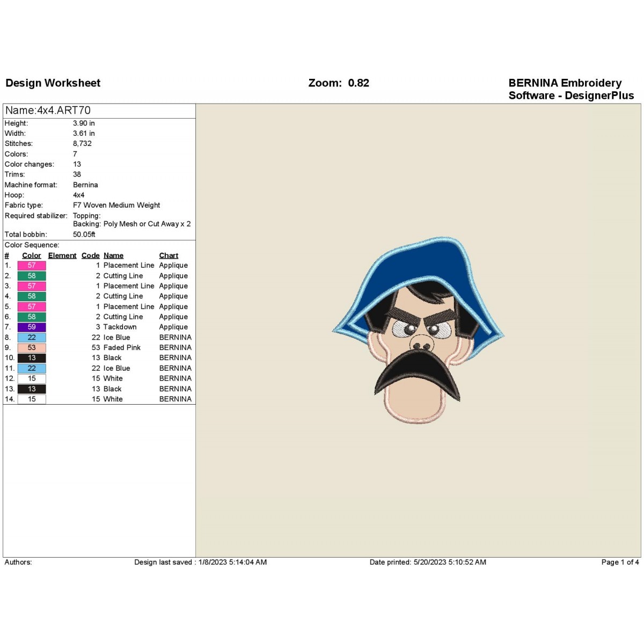Viewport: 644px width, 644px height.
Task: Click 'Applique' chart entry in row 7
Action: (x=173, y=327)
